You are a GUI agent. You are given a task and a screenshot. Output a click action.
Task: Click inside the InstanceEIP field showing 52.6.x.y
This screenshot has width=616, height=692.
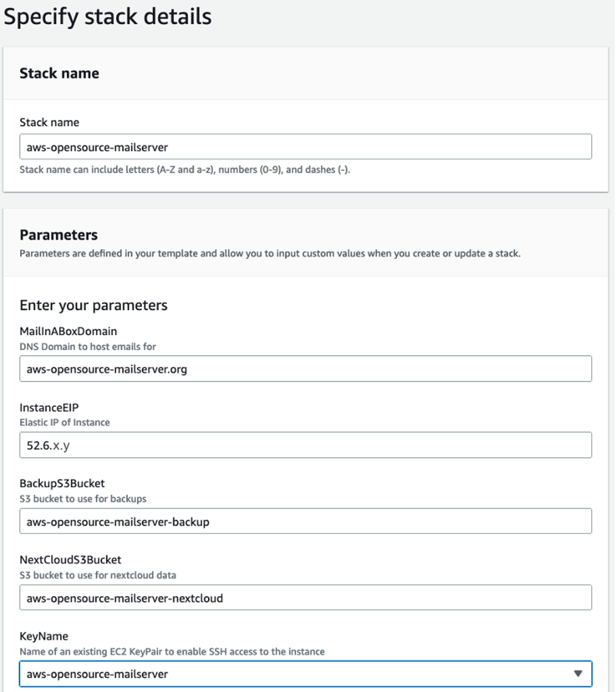tap(307, 445)
